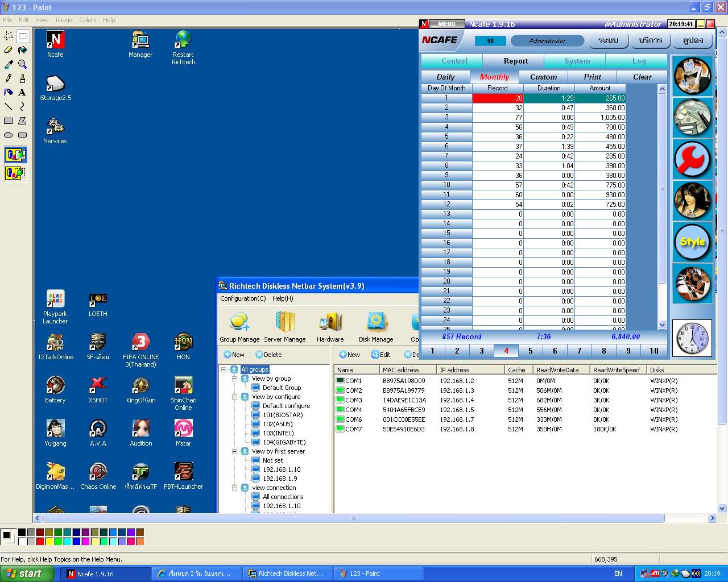
Task: Click the MENU button in Ncafe title bar
Action: point(446,24)
